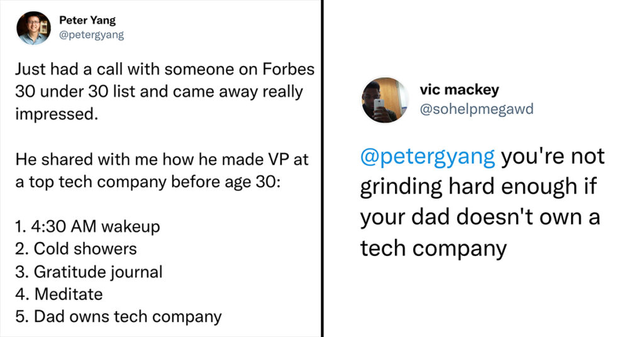Click list item '3. Gratitude journal'
Viewport: 644px width, 337px height.
(x=89, y=272)
